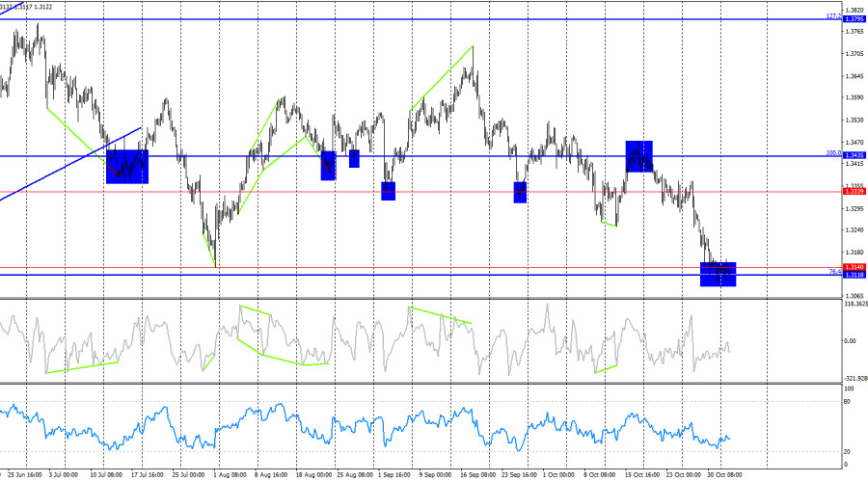This screenshot has width=868, height=482.
Task: Select the large blue rectangle near 10 Jul
Action: point(126,167)
